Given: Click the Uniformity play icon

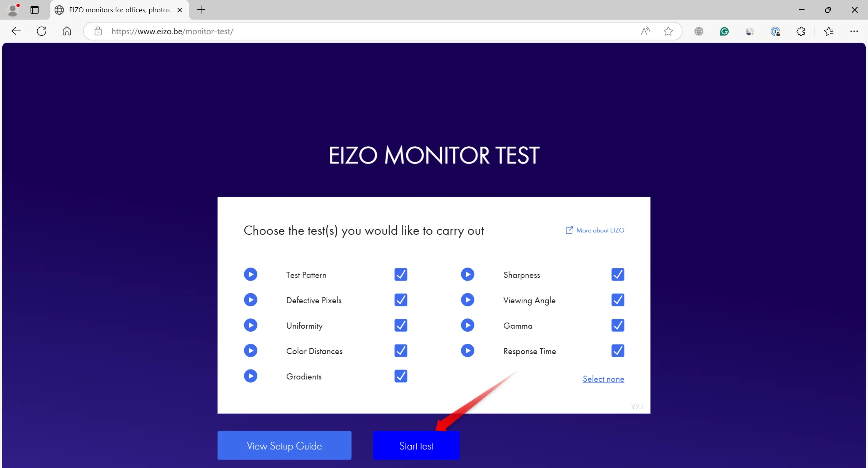Looking at the screenshot, I should 251,326.
